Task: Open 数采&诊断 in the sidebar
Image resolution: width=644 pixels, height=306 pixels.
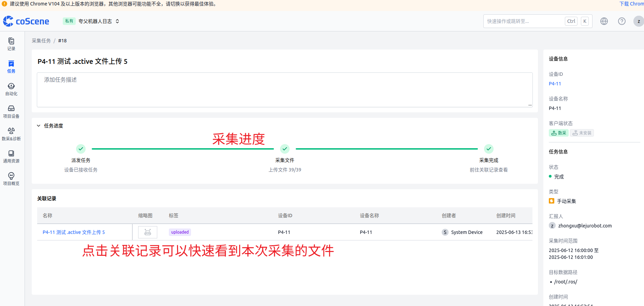Action: (x=11, y=134)
